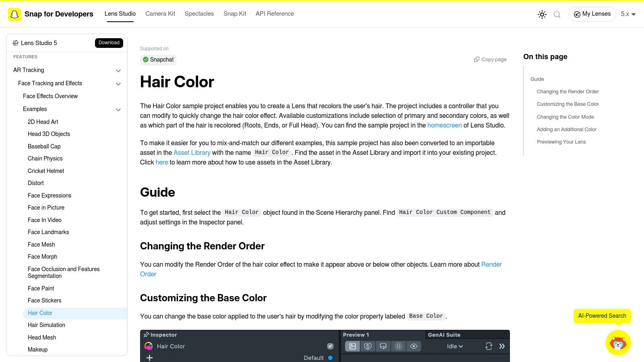This screenshot has height=362, width=644.
Task: Click the plus add icon in Inspector
Action: pos(149,358)
